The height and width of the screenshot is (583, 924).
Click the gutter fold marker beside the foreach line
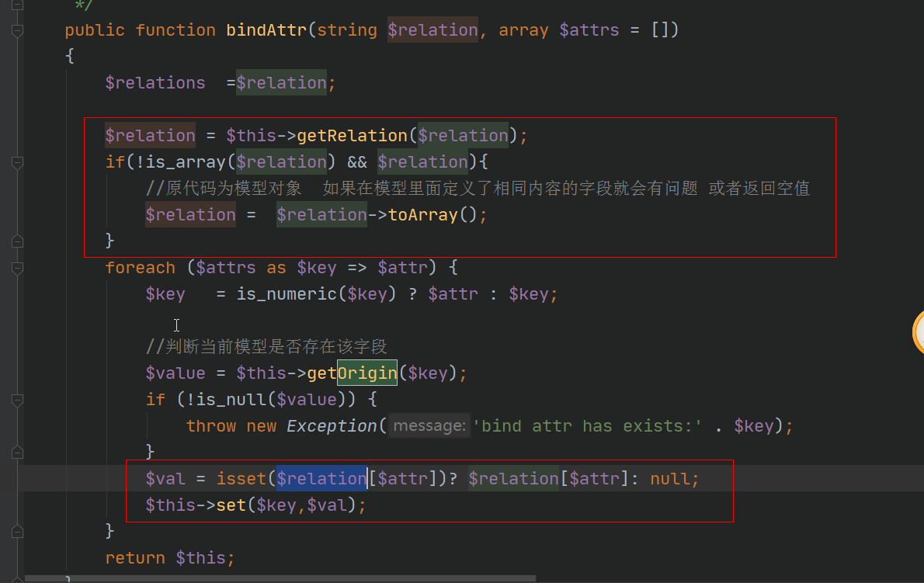[16, 269]
